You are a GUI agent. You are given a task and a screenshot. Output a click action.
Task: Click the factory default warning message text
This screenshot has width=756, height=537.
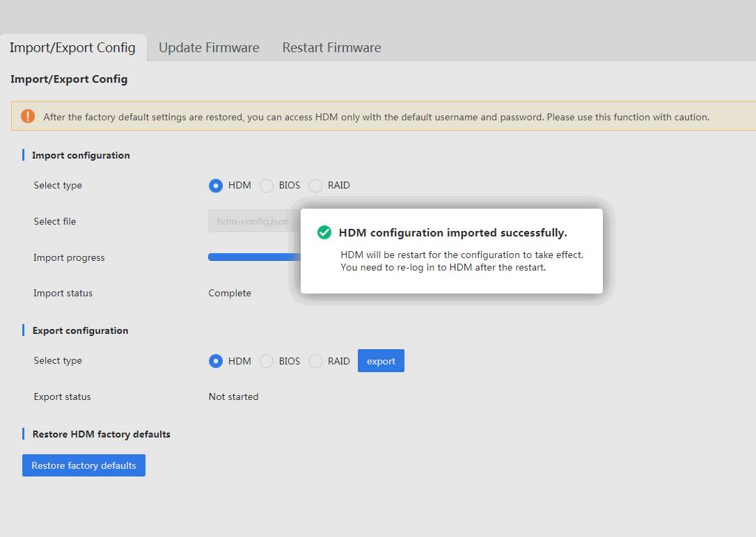(376, 117)
